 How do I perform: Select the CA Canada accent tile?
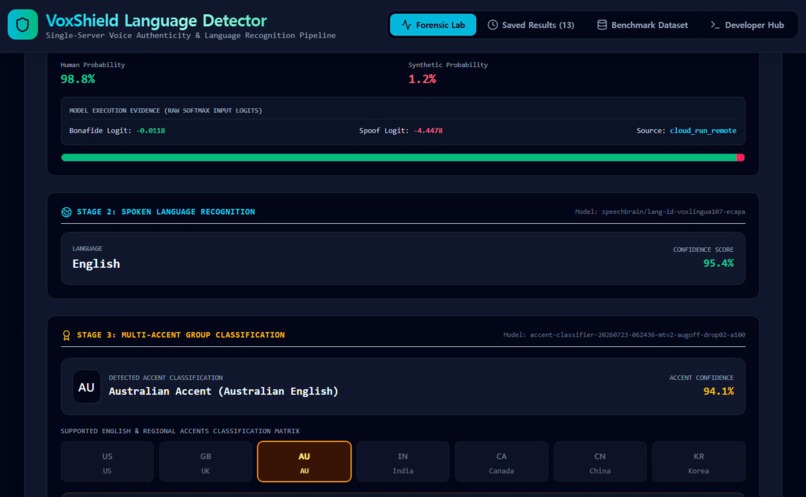pos(501,462)
